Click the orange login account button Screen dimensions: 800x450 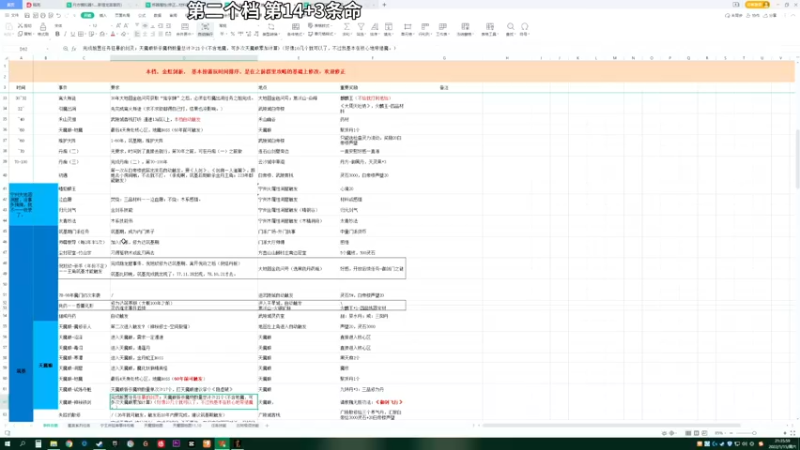pyautogui.click(x=758, y=5)
